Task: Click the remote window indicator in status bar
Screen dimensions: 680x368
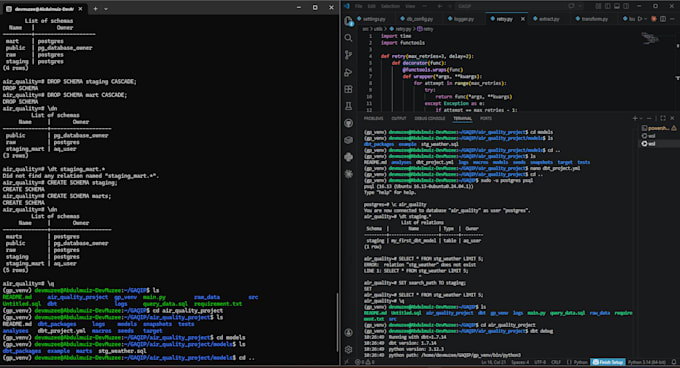Action: tap(346, 362)
